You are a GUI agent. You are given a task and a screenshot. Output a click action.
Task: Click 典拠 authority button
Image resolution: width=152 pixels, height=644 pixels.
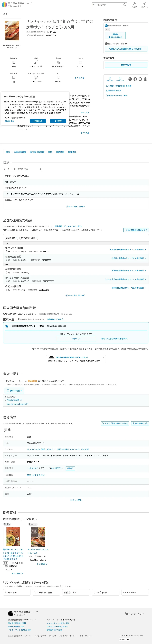(x=70, y=468)
